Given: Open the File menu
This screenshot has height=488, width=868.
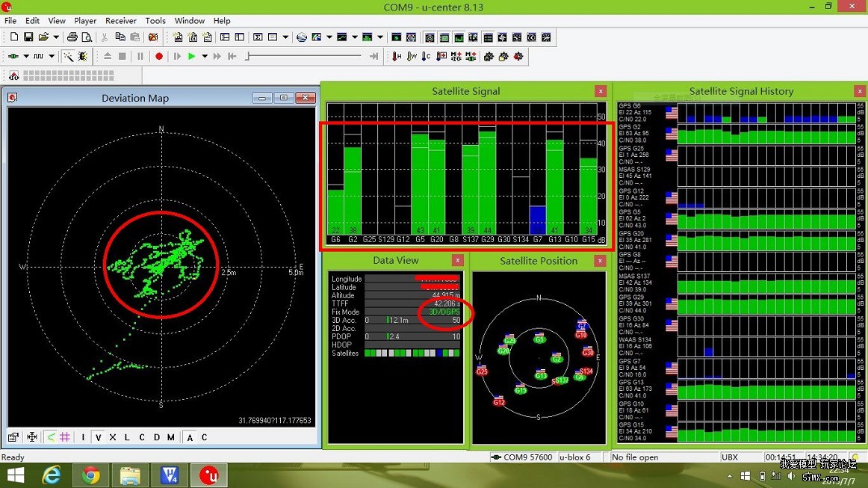Looking at the screenshot, I should point(10,20).
